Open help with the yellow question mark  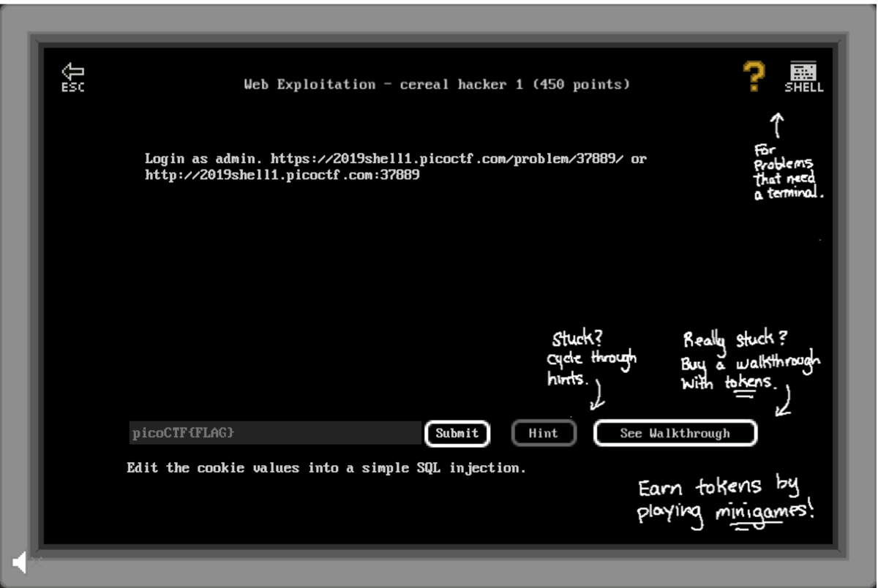point(754,76)
